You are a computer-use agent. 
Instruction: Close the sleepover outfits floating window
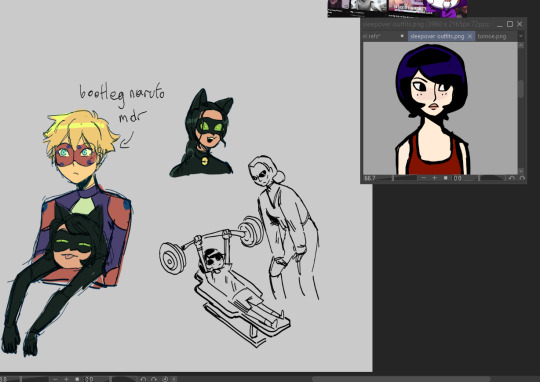[x=520, y=24]
